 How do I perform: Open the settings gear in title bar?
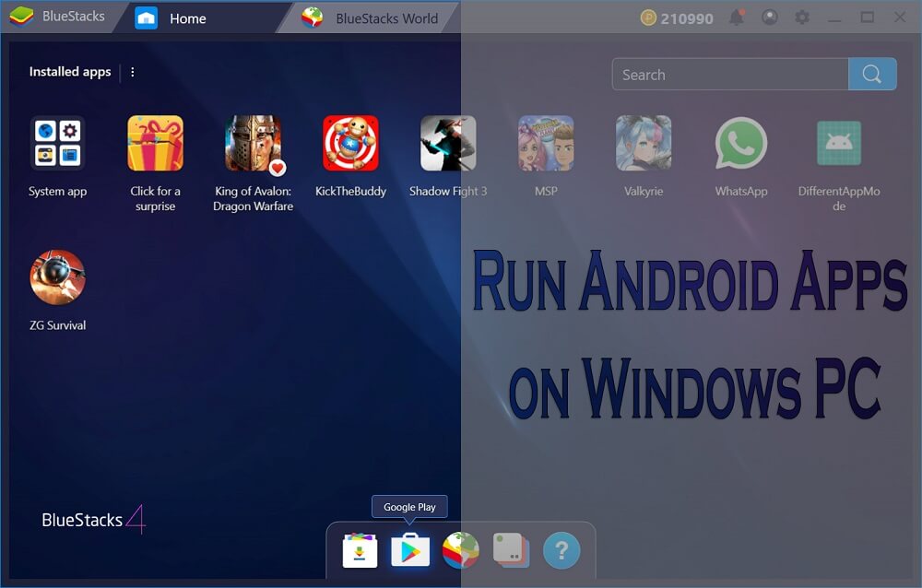click(x=802, y=18)
